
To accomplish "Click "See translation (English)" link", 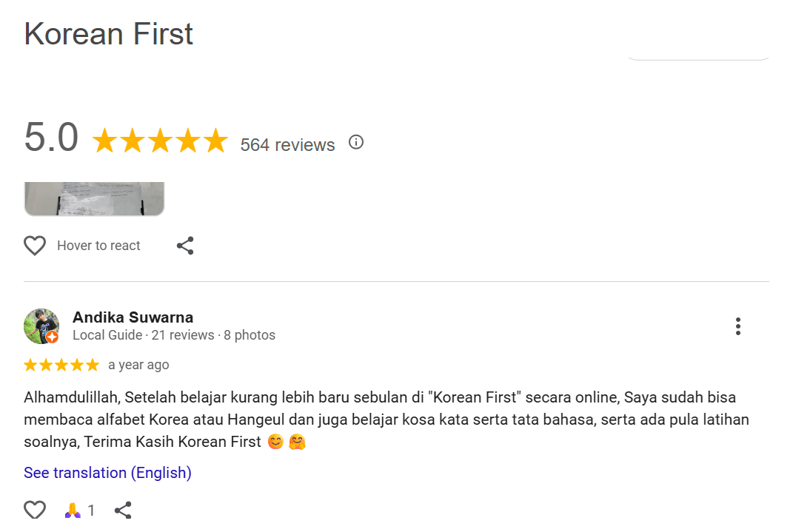I will [107, 473].
